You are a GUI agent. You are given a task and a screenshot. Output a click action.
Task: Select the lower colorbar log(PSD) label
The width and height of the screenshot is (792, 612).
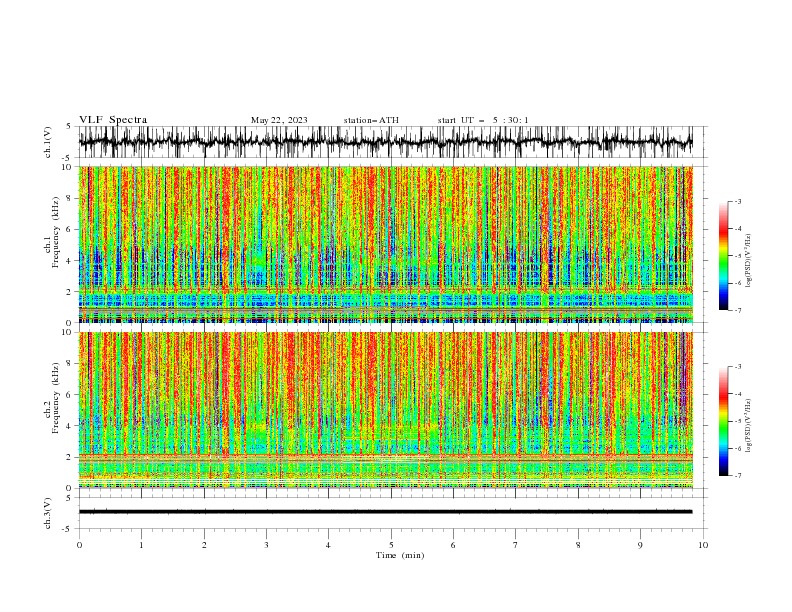pos(748,425)
